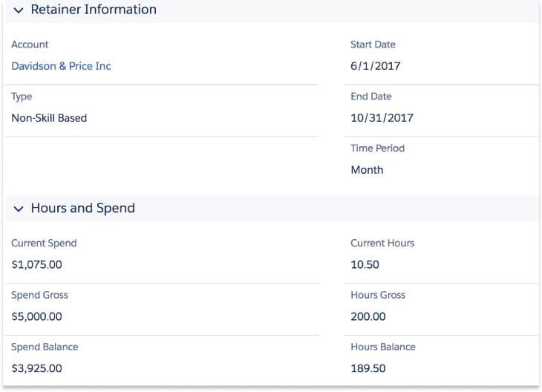542x392 pixels.
Task: Collapse the Hours and Spend chevron
Action: 18,209
